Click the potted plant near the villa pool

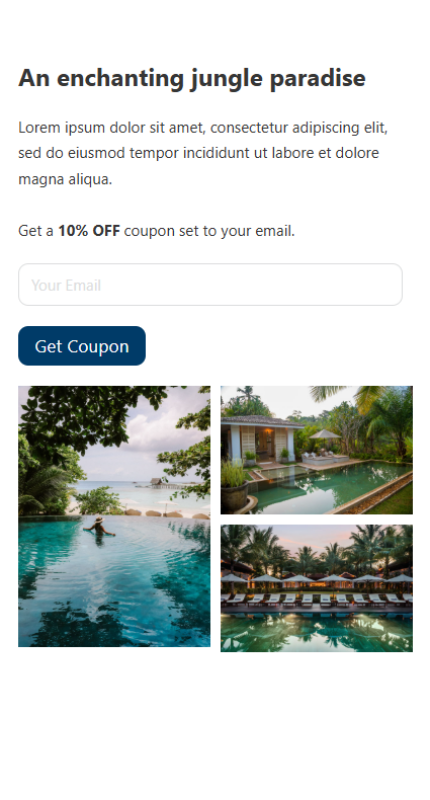(234, 487)
